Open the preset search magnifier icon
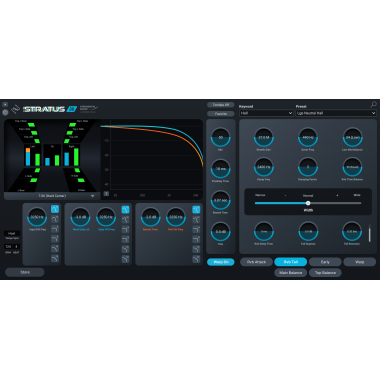 click(373, 104)
